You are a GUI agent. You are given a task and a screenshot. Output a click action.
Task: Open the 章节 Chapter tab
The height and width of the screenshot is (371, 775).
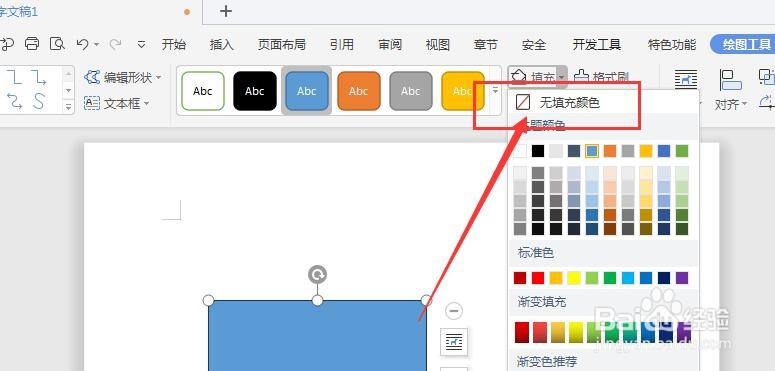(485, 44)
